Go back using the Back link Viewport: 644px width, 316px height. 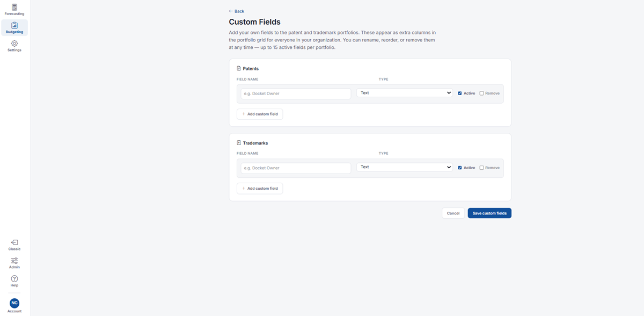tap(236, 11)
